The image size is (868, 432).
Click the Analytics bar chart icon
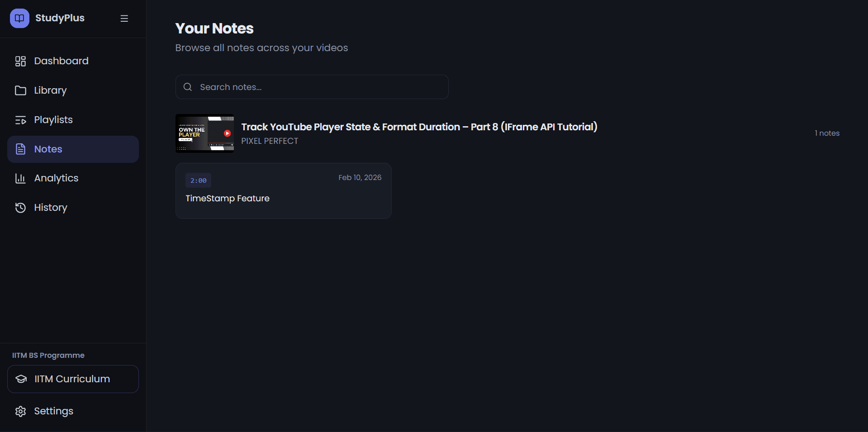(x=20, y=178)
